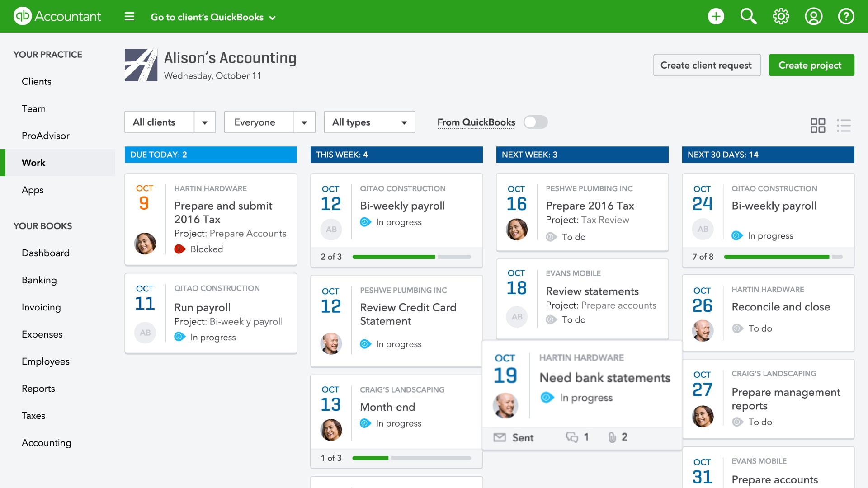The height and width of the screenshot is (488, 868).
Task: Click the NEXT 30 DAYS: 14 column header
Action: tap(768, 155)
